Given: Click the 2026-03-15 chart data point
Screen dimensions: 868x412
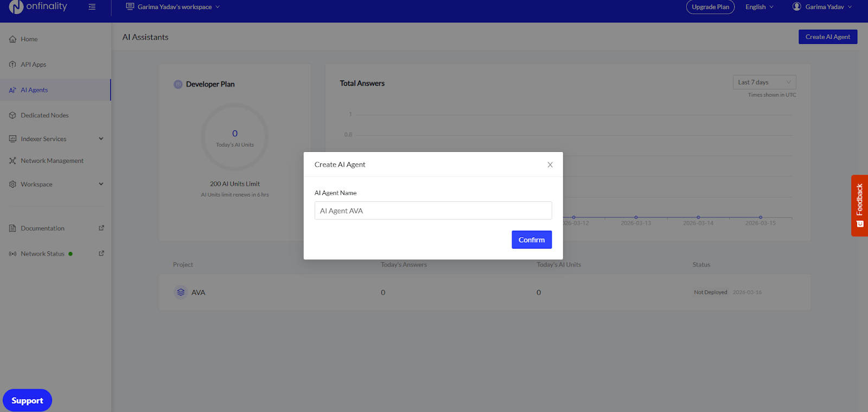Looking at the screenshot, I should [761, 217].
